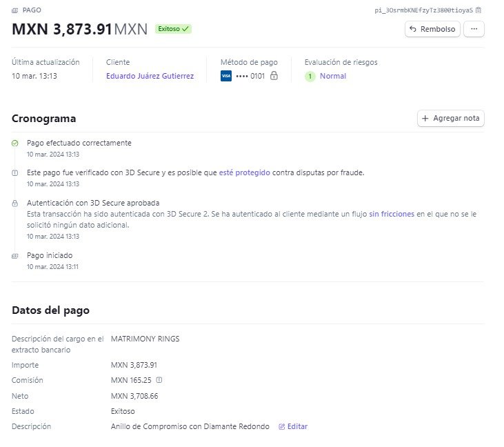Click the Pago iniciado timeline icon
Image resolution: width=504 pixels, height=447 pixels.
pyautogui.click(x=14, y=256)
